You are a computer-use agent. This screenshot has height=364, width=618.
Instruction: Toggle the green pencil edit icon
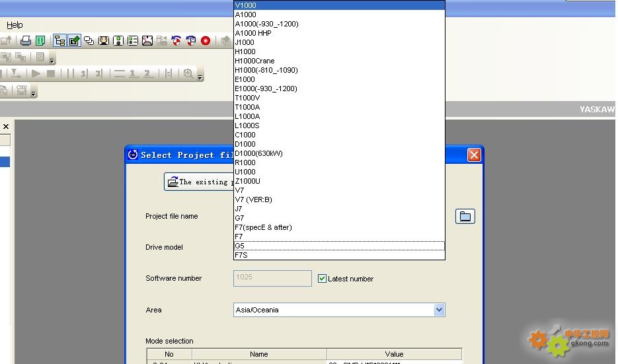[74, 40]
